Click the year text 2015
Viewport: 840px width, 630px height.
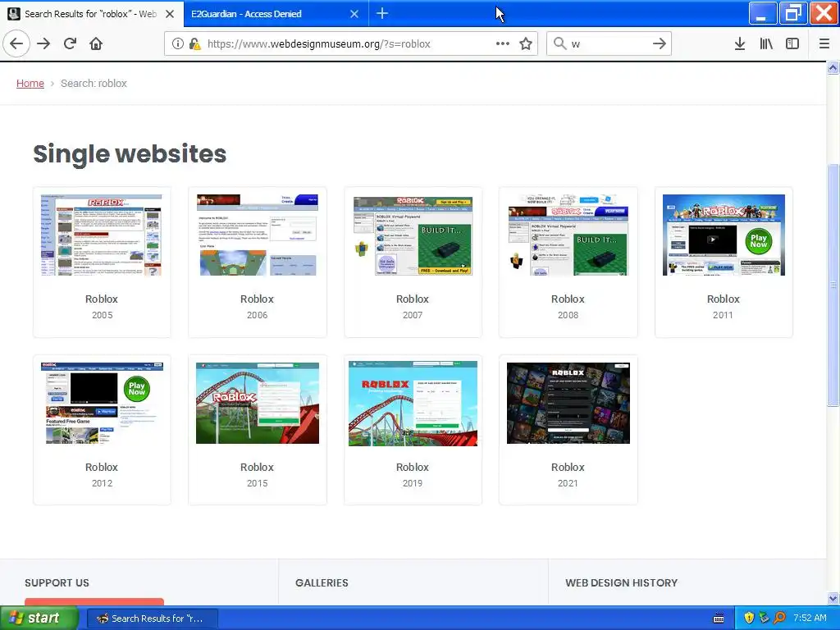(257, 483)
